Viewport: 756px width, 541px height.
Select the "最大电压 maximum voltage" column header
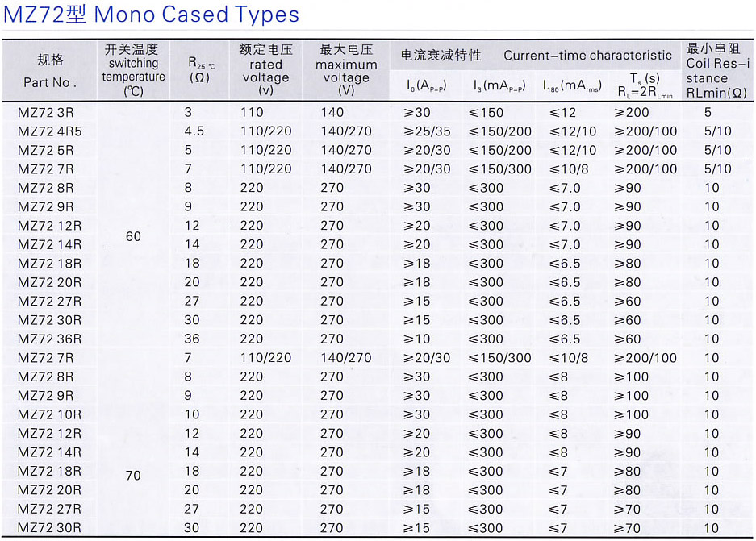pos(346,70)
